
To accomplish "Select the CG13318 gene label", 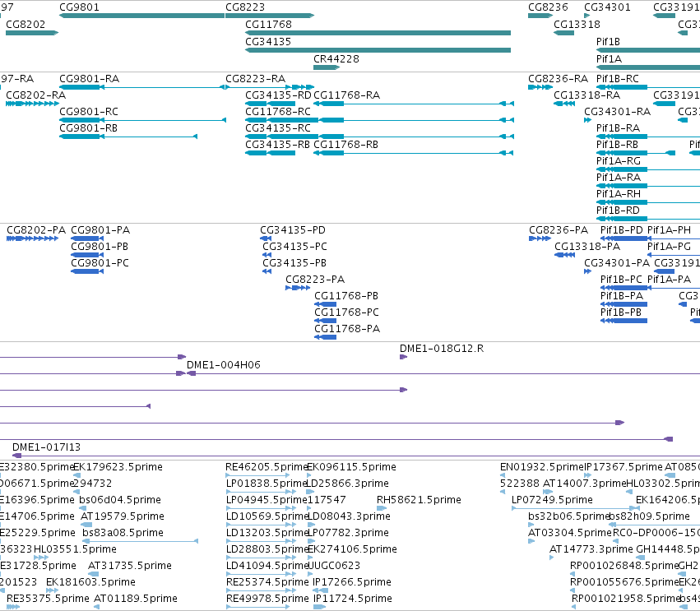I will (x=577, y=24).
